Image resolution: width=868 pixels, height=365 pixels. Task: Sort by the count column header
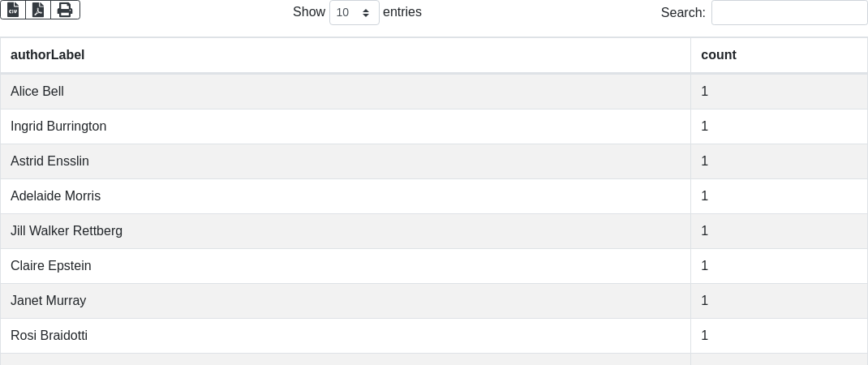point(718,55)
